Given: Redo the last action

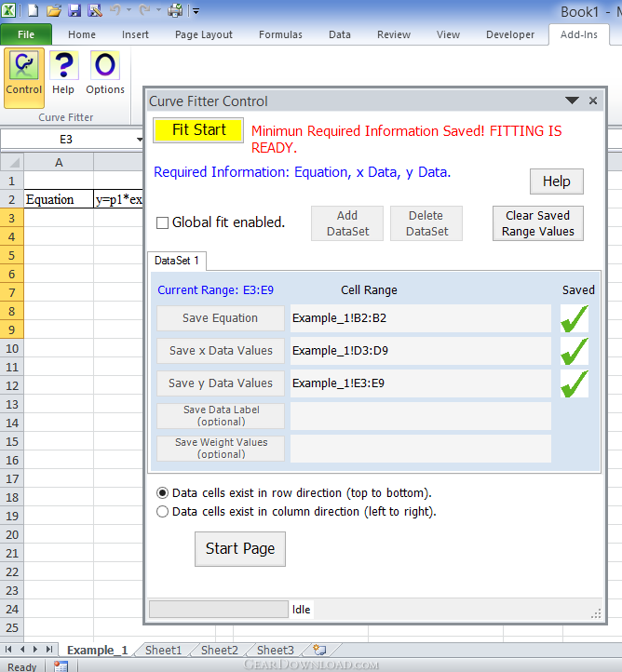Looking at the screenshot, I should tap(145, 10).
